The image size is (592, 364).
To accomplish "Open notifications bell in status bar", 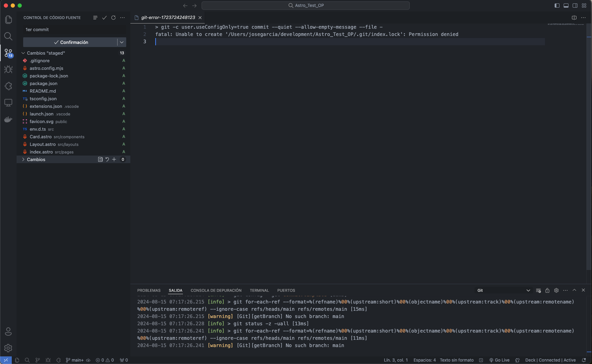I will 584,360.
